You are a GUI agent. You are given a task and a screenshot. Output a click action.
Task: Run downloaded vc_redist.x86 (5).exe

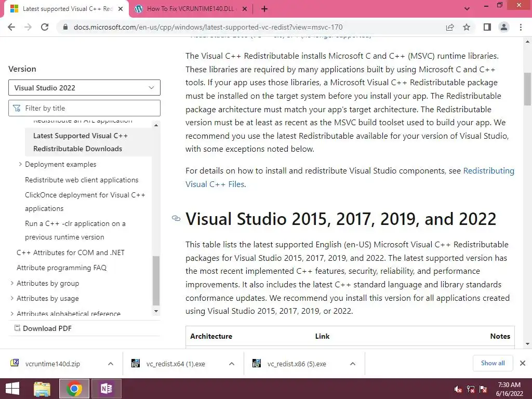(297, 364)
